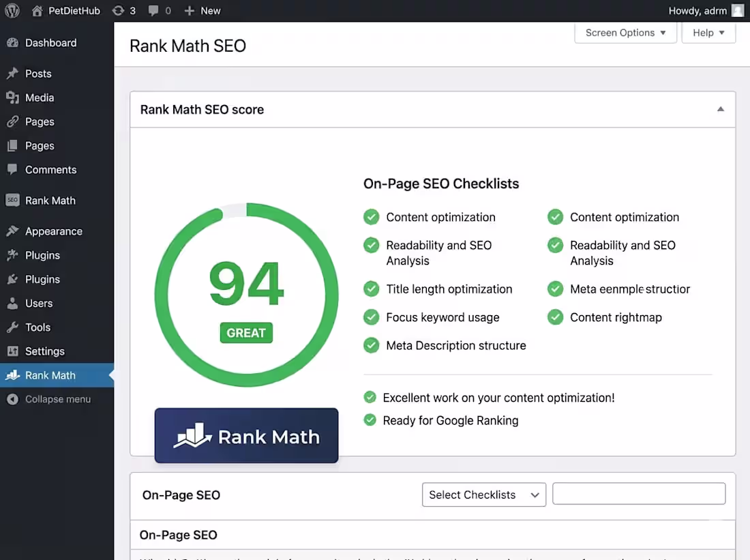Select the Plugins icon in sidebar
The image size is (750, 560).
pos(13,254)
